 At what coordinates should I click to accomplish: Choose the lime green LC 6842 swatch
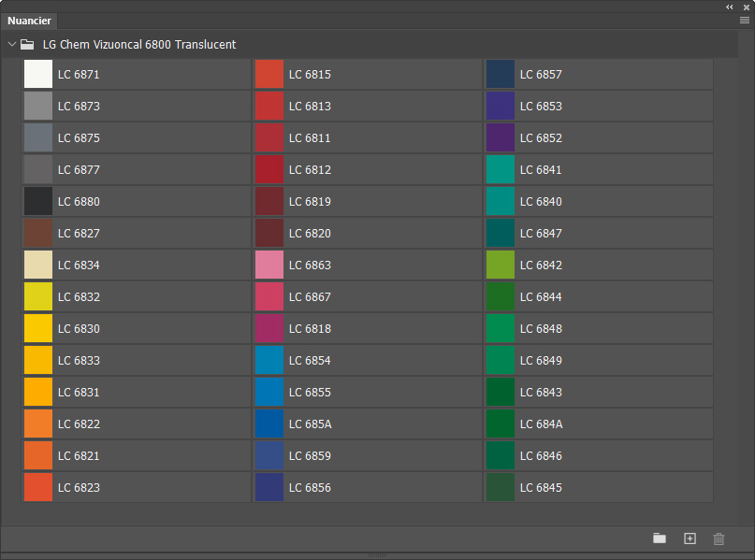pos(501,265)
